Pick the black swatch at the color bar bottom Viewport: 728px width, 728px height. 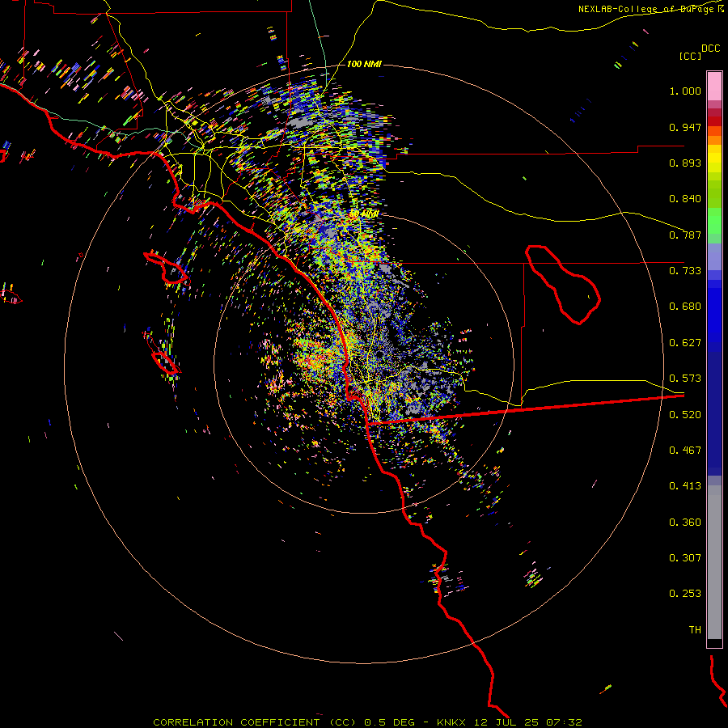(714, 642)
